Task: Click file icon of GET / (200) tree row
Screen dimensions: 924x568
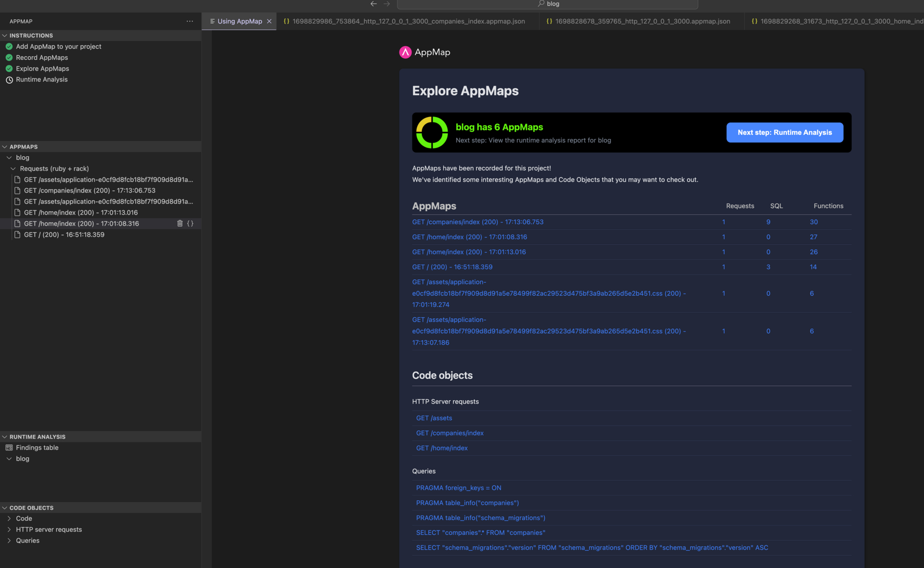Action: coord(17,235)
